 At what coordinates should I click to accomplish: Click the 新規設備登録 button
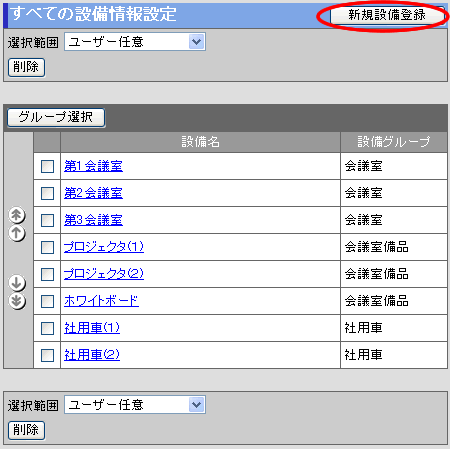pyautogui.click(x=387, y=15)
